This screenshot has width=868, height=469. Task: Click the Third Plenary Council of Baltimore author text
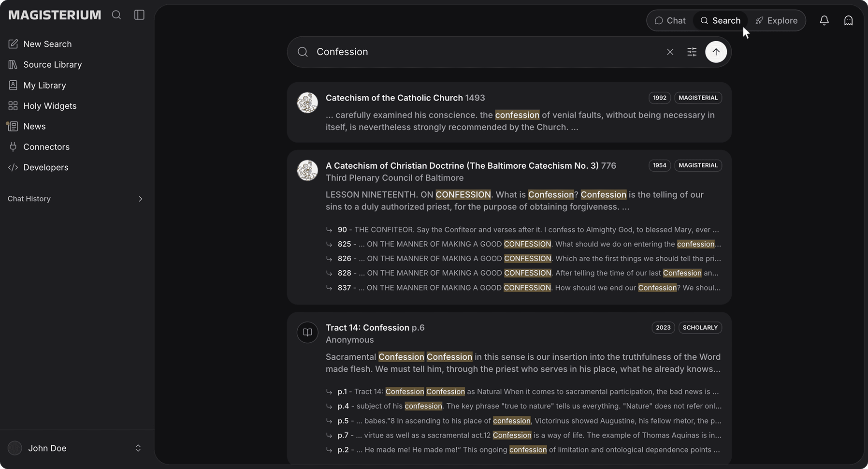(394, 178)
